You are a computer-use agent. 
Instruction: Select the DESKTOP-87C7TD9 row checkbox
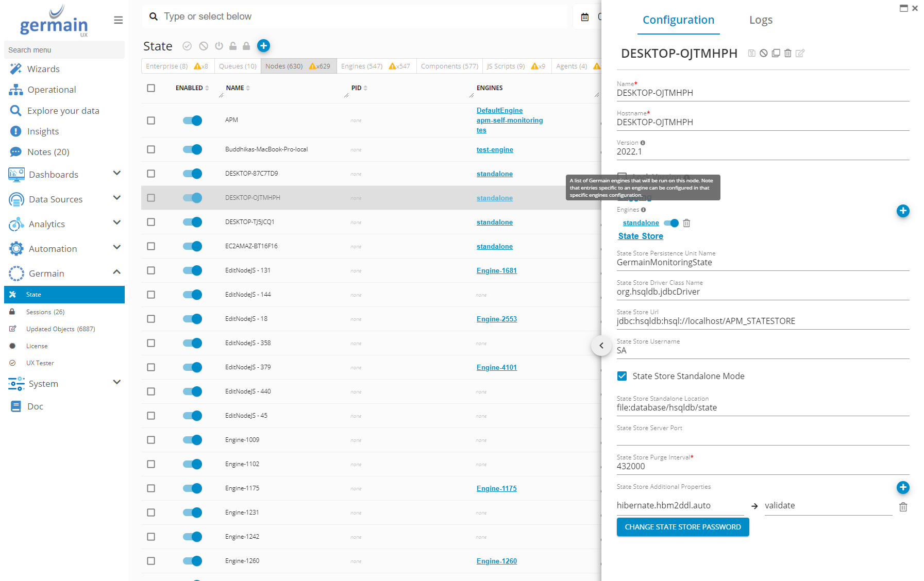pos(151,174)
